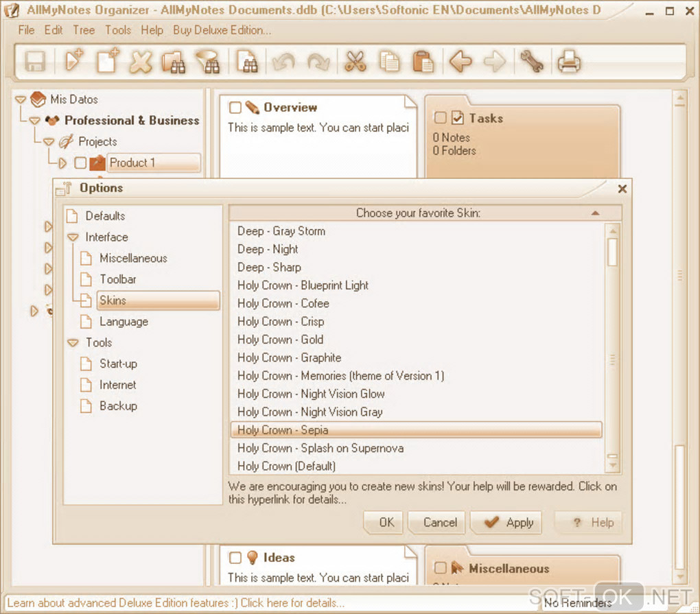Open the Edit menu

[x=53, y=30]
